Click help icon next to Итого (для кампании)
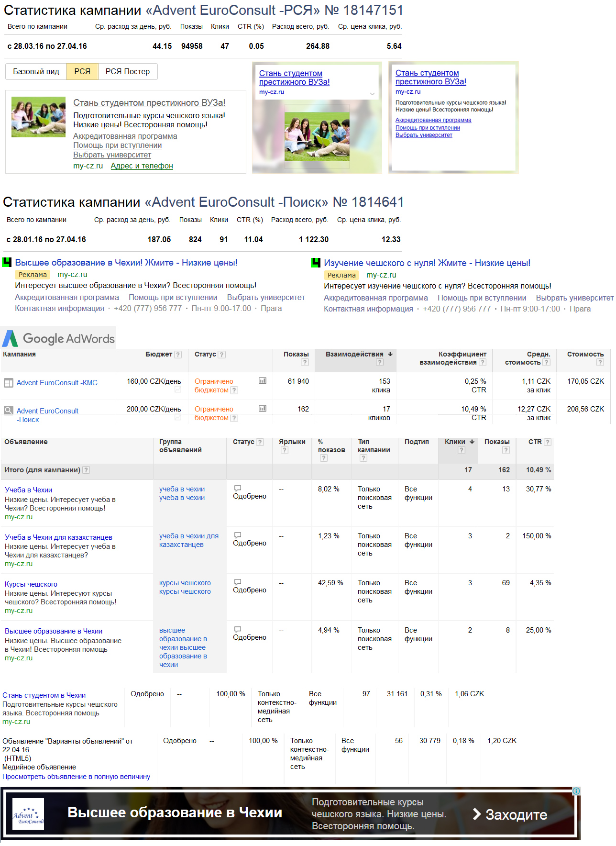This screenshot has height=846, width=616. 86,470
